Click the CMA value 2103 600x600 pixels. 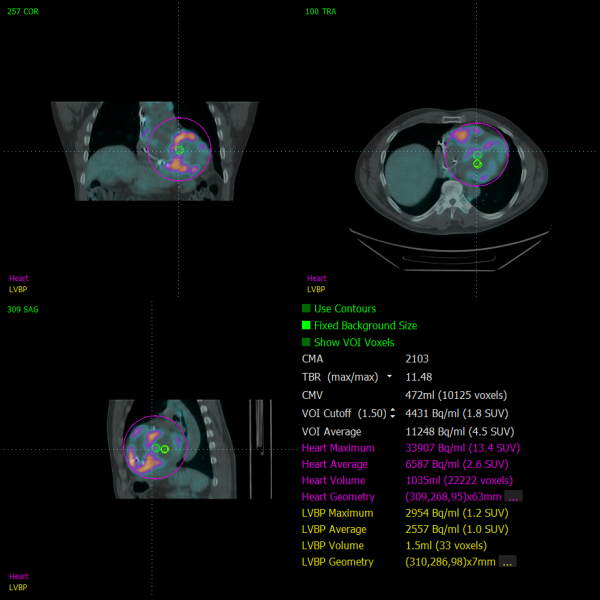click(x=417, y=359)
